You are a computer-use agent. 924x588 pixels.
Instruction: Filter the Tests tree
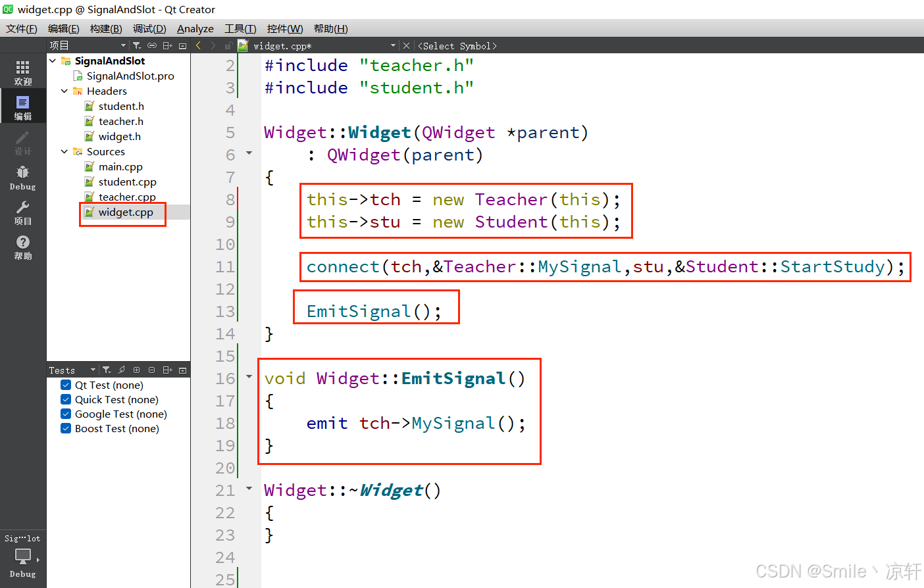(x=107, y=370)
